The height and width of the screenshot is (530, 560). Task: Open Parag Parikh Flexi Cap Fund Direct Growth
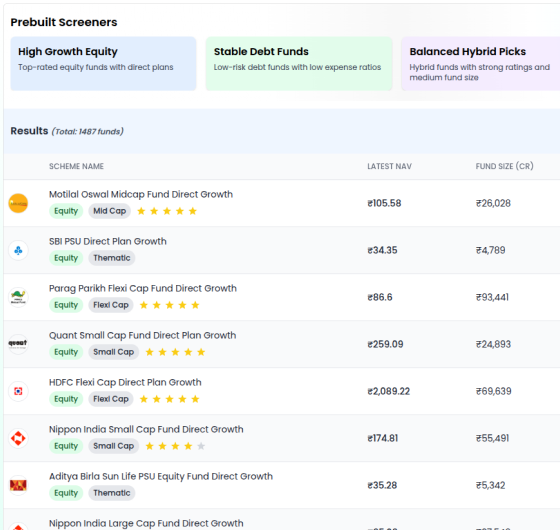[x=142, y=288]
